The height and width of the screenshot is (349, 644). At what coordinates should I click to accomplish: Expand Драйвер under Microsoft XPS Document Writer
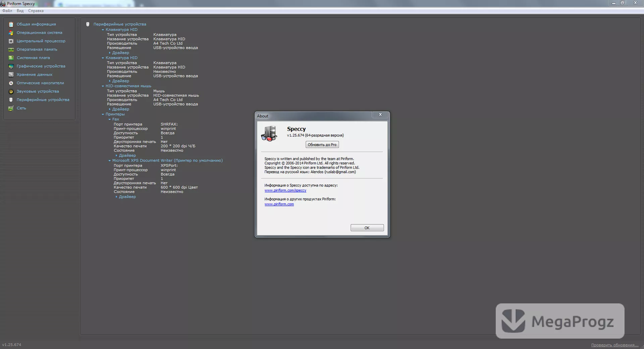coord(116,196)
